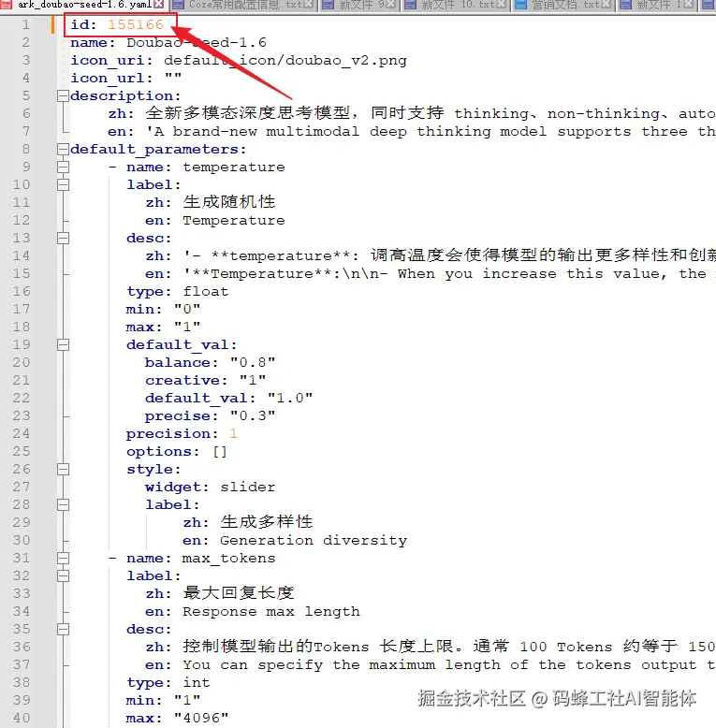Collapse the default_parameters fold marker
The width and height of the screenshot is (716, 728).
pos(63,150)
